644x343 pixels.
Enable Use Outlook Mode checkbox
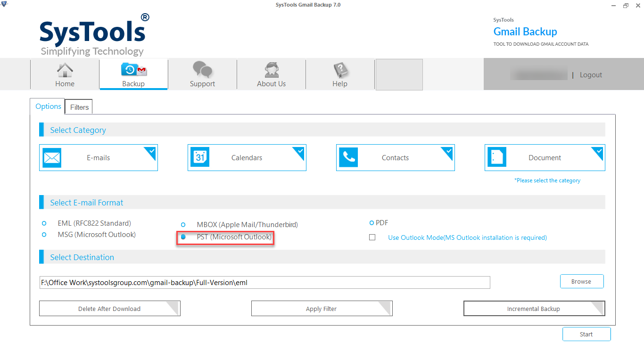tap(372, 237)
